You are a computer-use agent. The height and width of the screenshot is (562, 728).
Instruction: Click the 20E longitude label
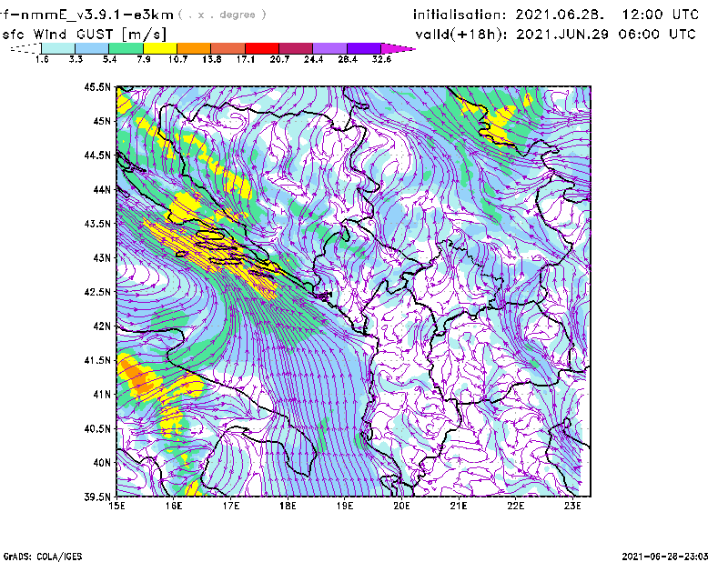tap(401, 506)
